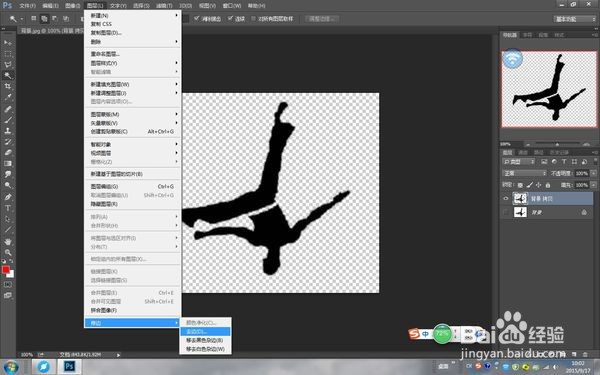Select the Hand tool

pyautogui.click(x=8, y=242)
